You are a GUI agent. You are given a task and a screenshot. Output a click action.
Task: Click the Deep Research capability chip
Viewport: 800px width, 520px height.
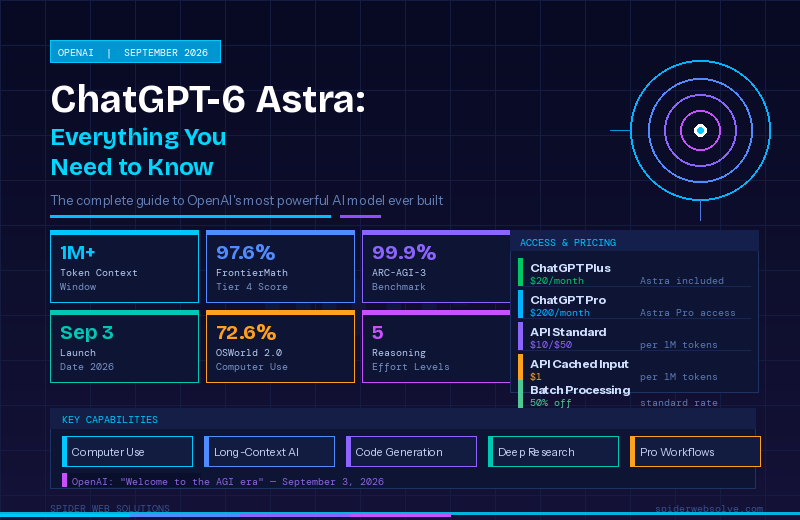tap(554, 452)
